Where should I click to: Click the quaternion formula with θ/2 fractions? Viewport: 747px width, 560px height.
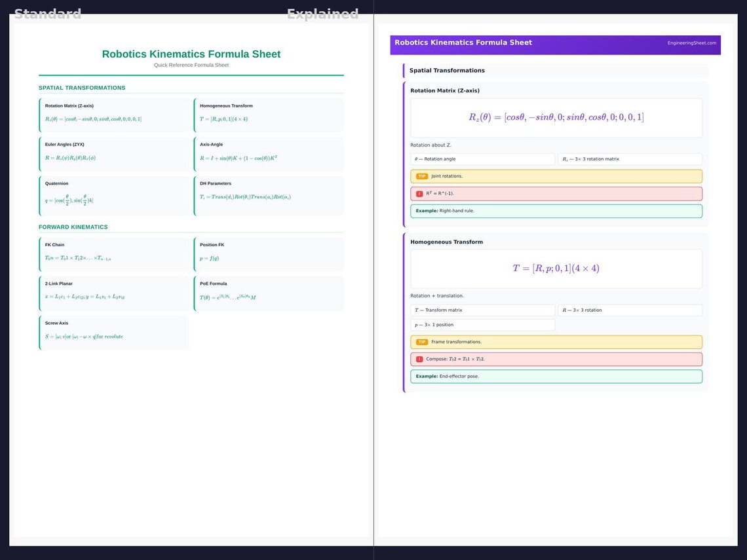click(69, 200)
